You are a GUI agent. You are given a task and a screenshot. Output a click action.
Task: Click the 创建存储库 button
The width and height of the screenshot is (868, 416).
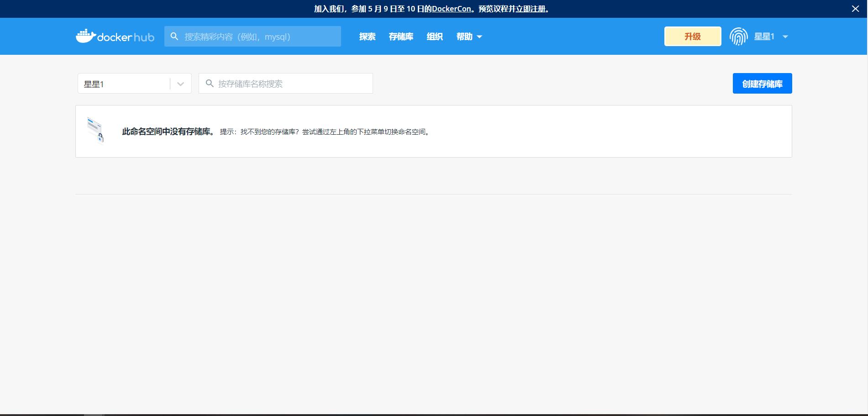[x=762, y=84]
